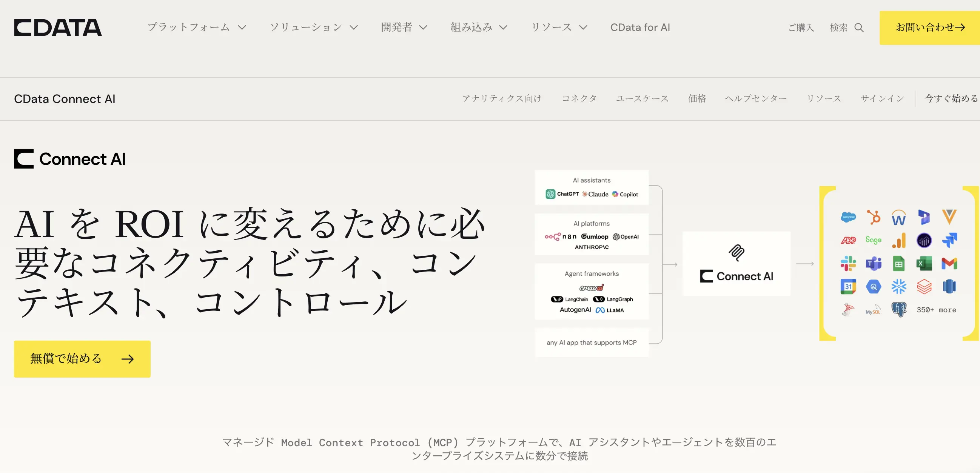This screenshot has height=473, width=980.
Task: Click the n8n logo in AI platforms
Action: [x=560, y=236]
